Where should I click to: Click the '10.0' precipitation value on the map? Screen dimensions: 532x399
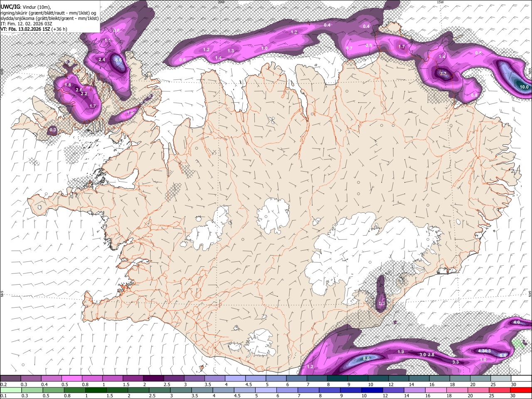[x=525, y=87]
